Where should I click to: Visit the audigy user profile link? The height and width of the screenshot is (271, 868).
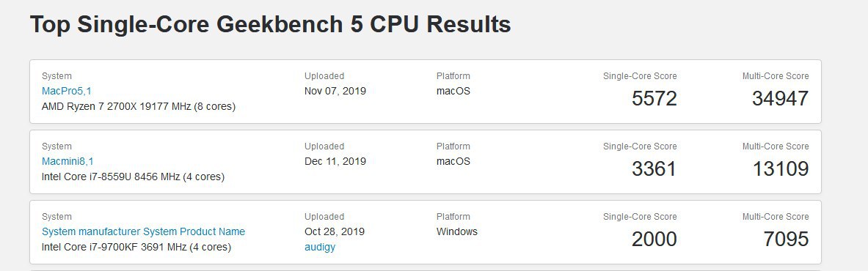tap(320, 248)
